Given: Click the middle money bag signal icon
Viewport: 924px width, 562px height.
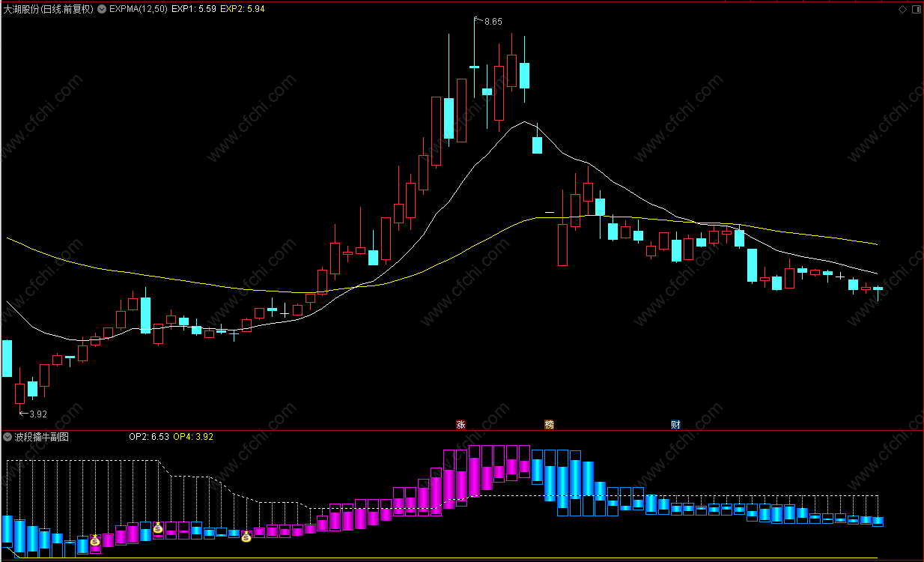Looking at the screenshot, I should [158, 528].
